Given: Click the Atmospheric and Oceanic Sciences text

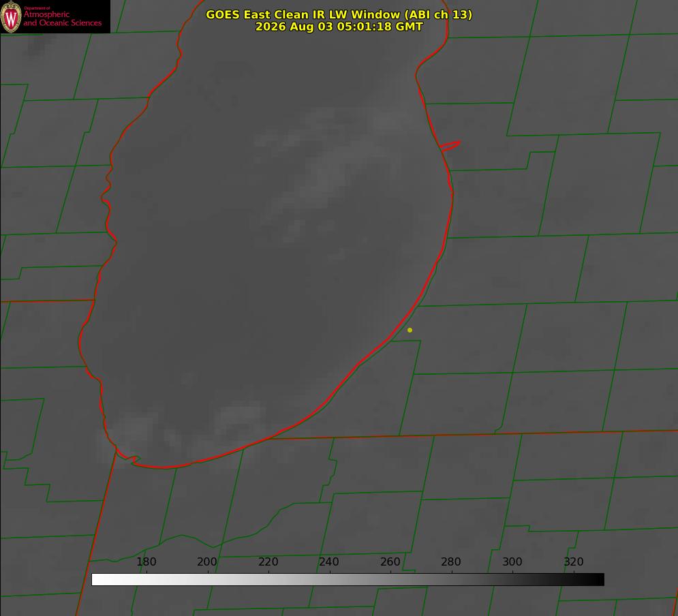Looking at the screenshot, I should point(62,18).
